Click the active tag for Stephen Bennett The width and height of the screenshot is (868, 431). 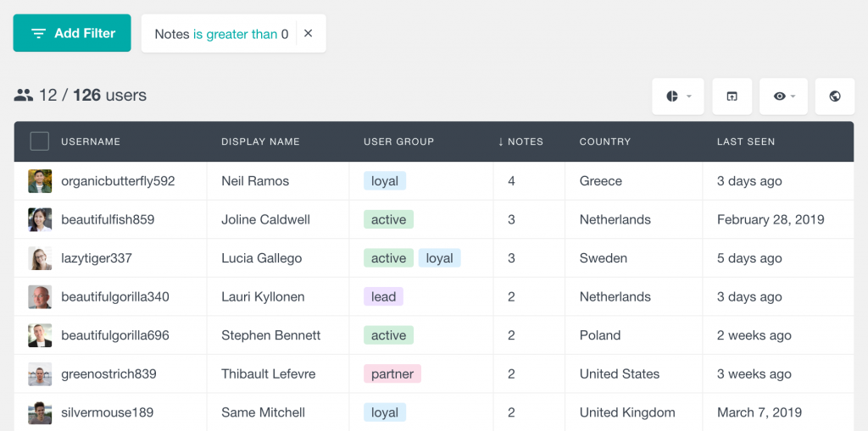388,335
